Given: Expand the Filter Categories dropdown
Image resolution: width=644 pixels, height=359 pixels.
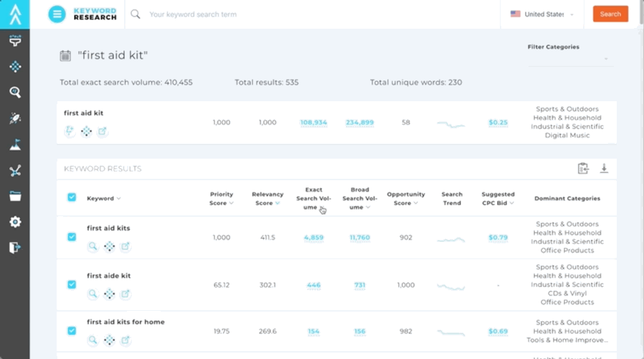Looking at the screenshot, I should coord(570,59).
